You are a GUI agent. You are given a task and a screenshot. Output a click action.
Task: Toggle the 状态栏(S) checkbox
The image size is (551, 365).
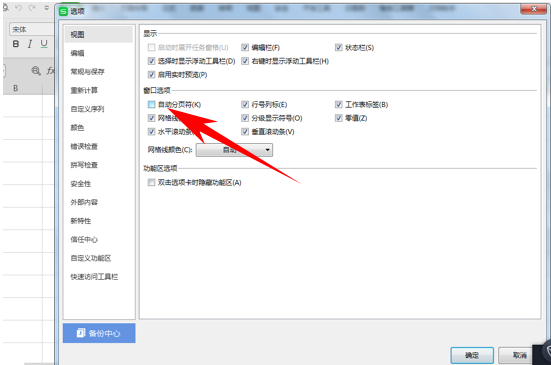(x=339, y=47)
